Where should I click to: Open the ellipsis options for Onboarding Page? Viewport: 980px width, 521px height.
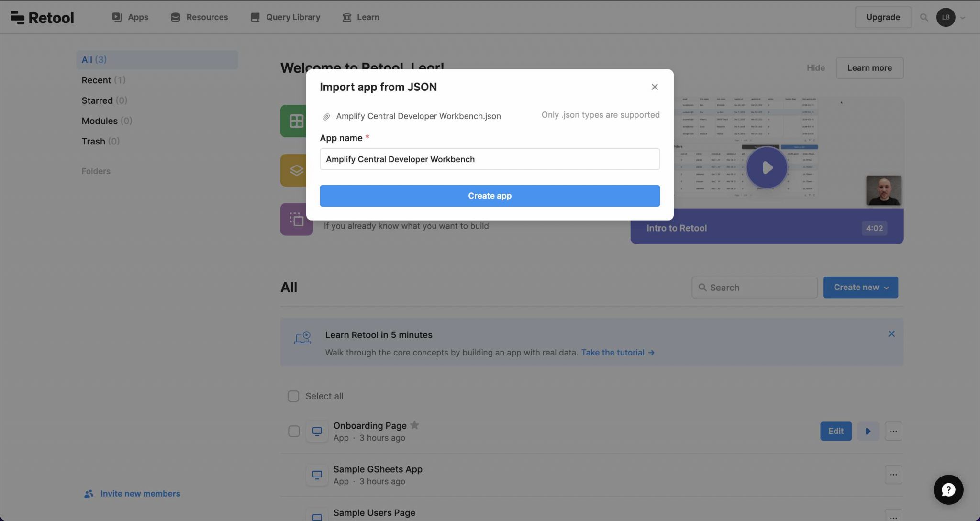click(x=893, y=431)
